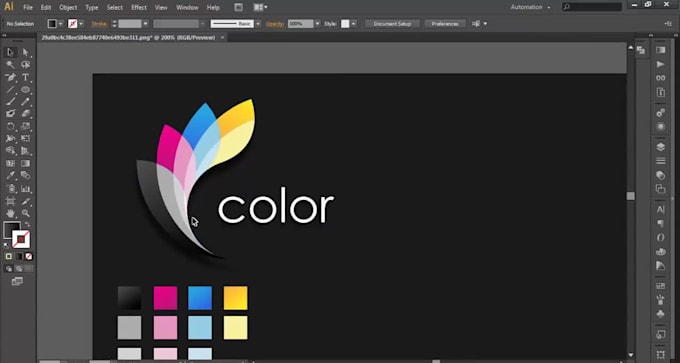Expand the stroke weight dropdown
The width and height of the screenshot is (680, 363).
145,24
